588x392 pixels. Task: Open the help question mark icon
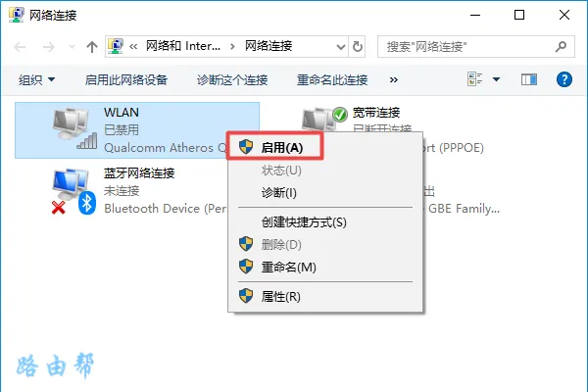click(563, 79)
